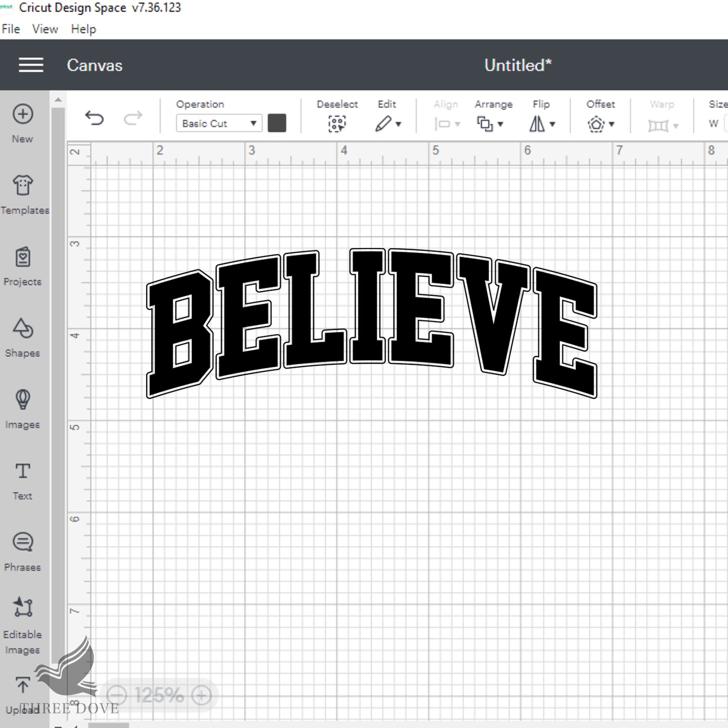
Task: Zoom in with the plus button
Action: point(201,696)
